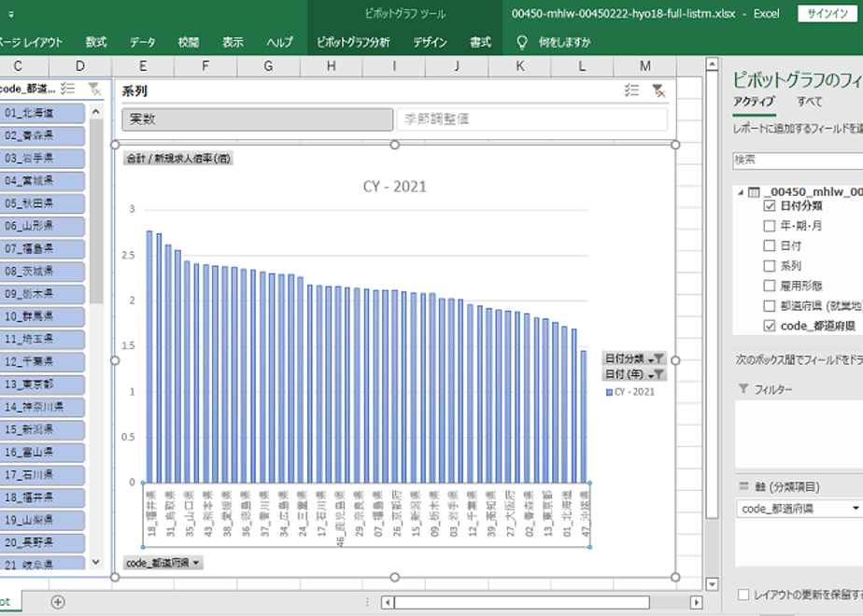Open the 校閲 ribbon tab

[x=189, y=42]
